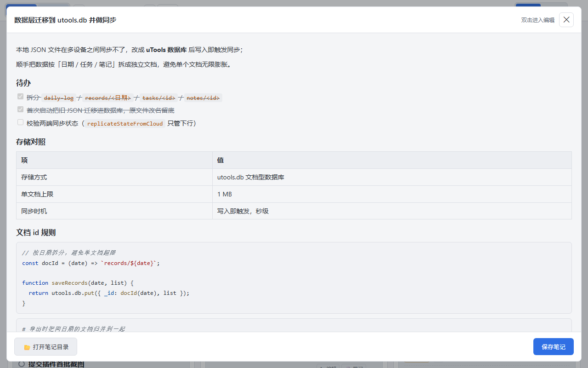Click the const docId code line

(91, 263)
